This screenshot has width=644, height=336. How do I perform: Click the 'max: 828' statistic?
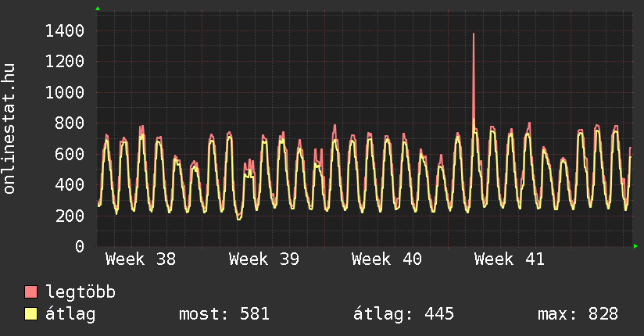(578, 314)
